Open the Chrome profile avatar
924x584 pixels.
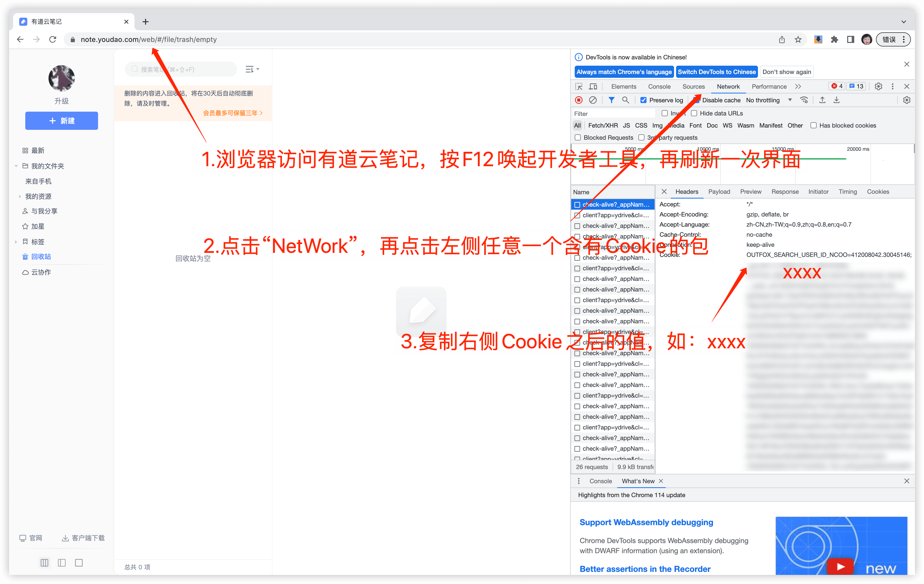pyautogui.click(x=866, y=39)
